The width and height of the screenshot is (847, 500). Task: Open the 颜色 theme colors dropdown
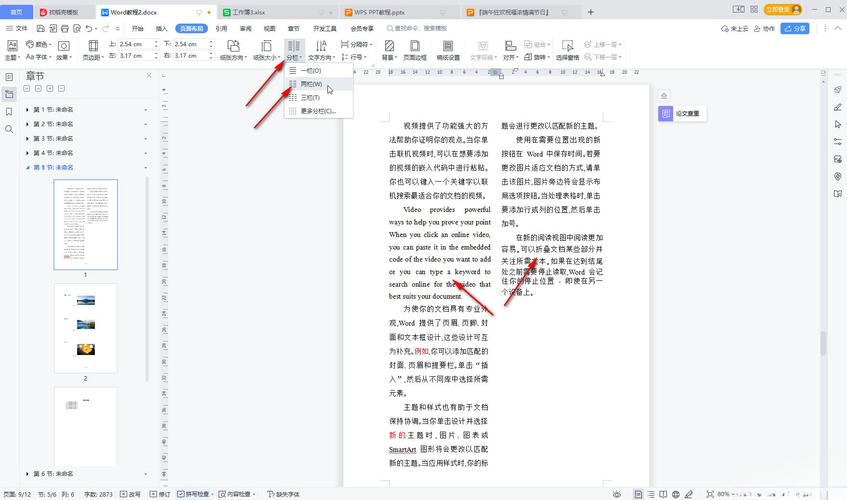pyautogui.click(x=39, y=44)
